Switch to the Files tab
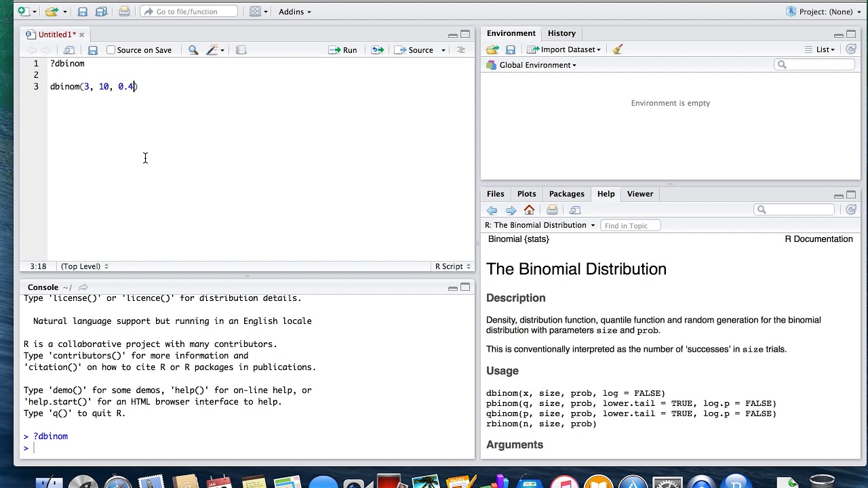 click(496, 194)
